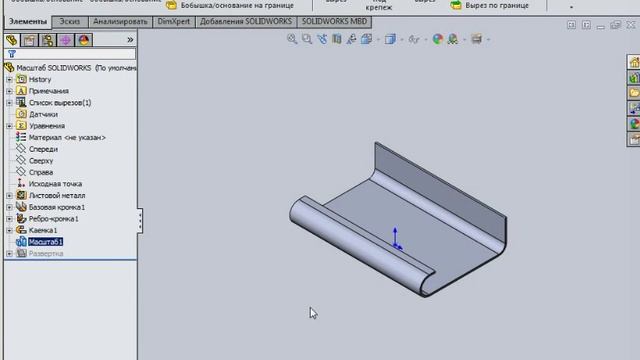Open the PropertyManager tab icon
The image size is (640, 360).
29,40
